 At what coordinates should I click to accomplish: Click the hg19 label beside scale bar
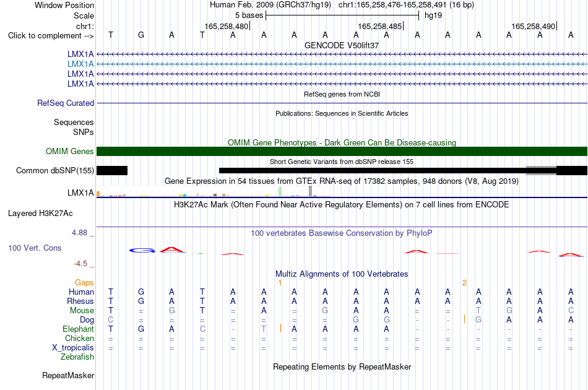(x=433, y=15)
